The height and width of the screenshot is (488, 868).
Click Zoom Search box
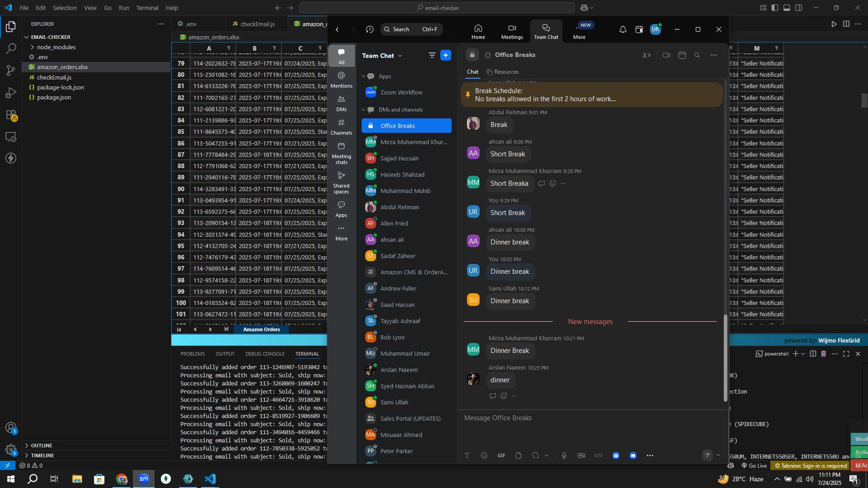(x=411, y=29)
